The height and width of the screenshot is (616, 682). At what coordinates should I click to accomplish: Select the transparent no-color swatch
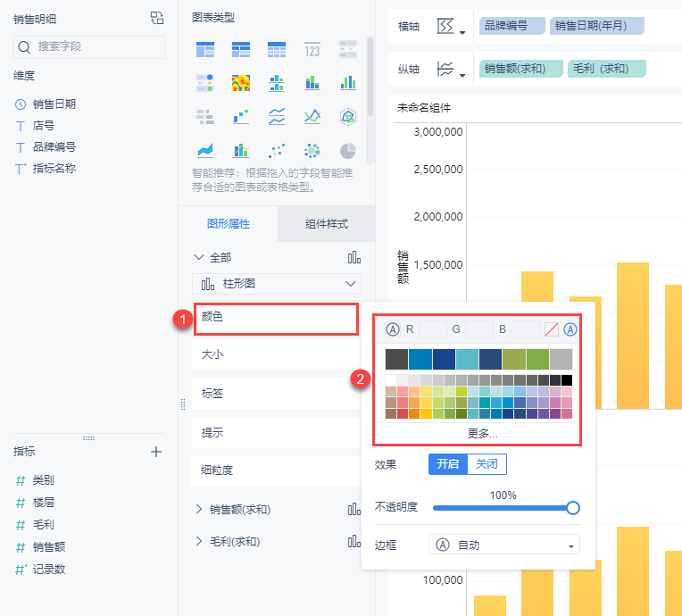tap(552, 329)
